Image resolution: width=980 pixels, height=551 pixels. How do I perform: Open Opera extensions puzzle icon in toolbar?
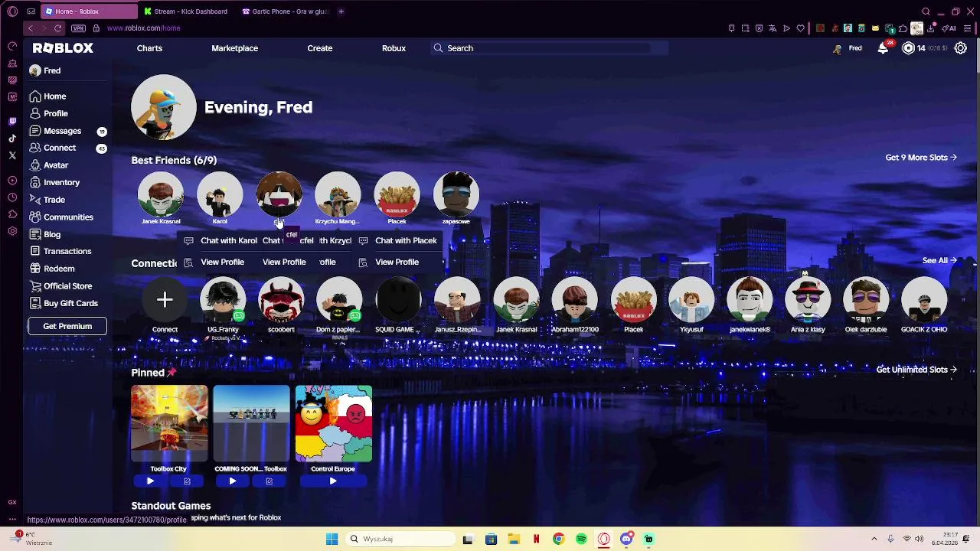[903, 28]
